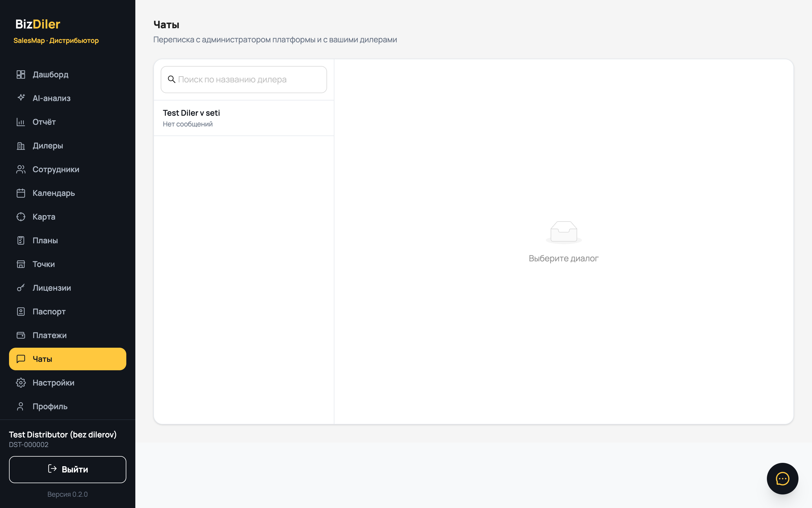Screen dimensions: 812x508
Task: Open the Паспорт page
Action: (x=67, y=312)
